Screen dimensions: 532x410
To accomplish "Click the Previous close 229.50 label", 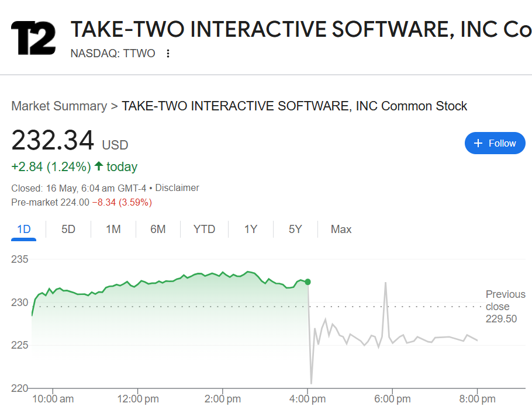I will coord(505,306).
